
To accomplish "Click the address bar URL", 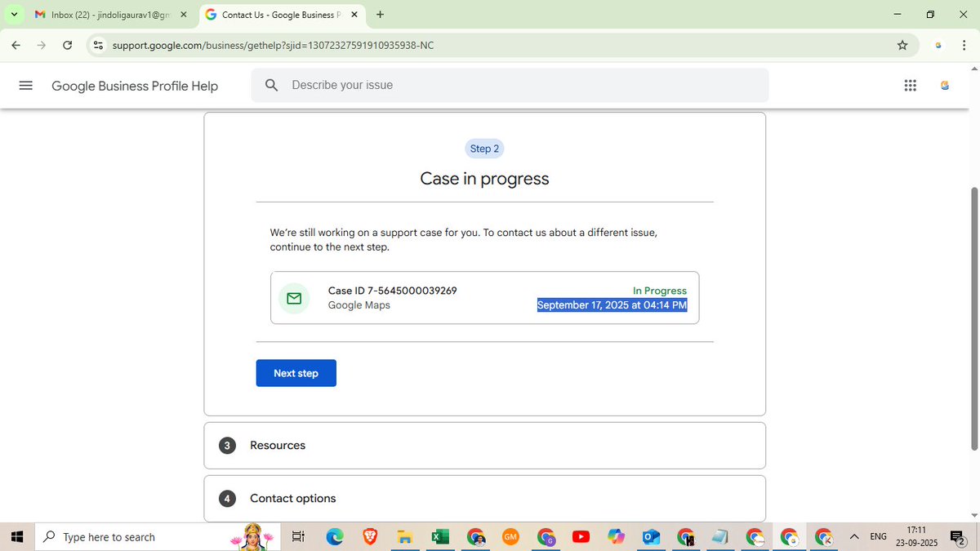I will (273, 45).
